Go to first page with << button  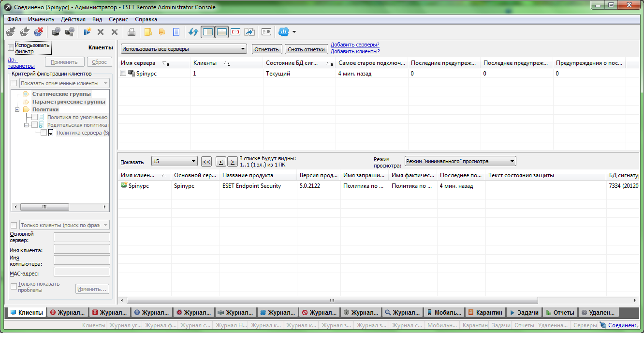pos(206,161)
